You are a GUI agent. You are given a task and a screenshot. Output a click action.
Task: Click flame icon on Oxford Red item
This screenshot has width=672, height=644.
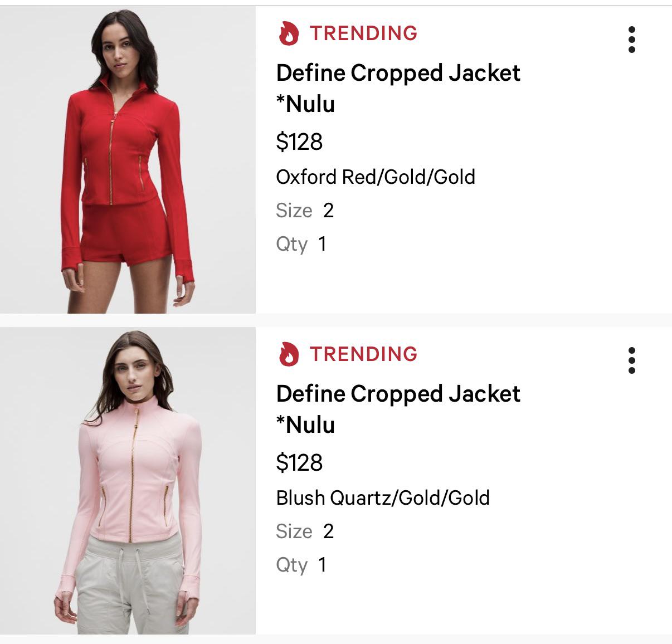pyautogui.click(x=289, y=33)
